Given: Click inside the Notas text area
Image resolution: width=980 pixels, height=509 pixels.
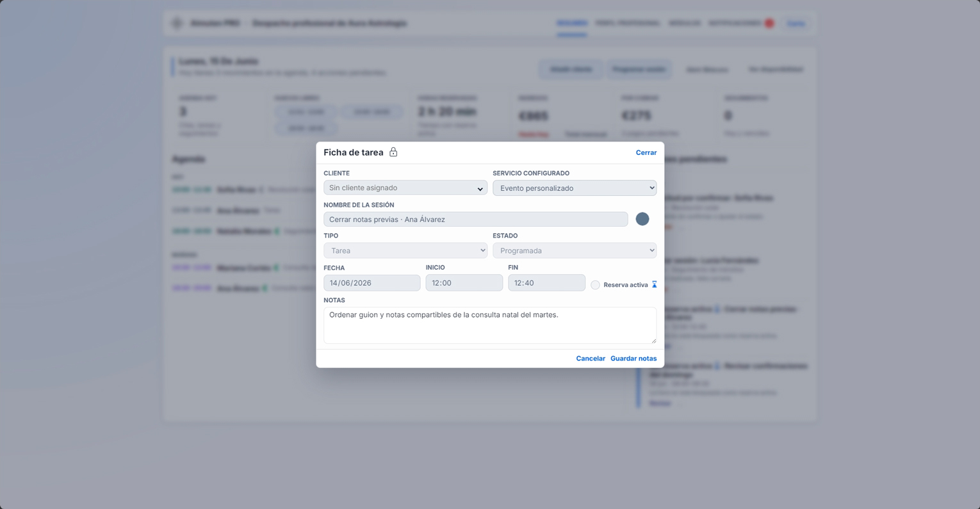Looking at the screenshot, I should pos(490,325).
